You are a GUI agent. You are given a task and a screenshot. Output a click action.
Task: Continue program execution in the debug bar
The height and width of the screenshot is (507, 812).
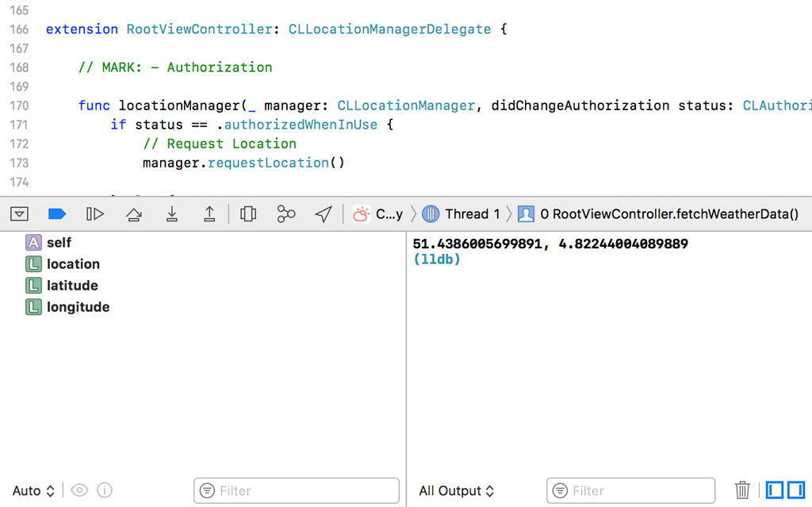[x=95, y=213]
